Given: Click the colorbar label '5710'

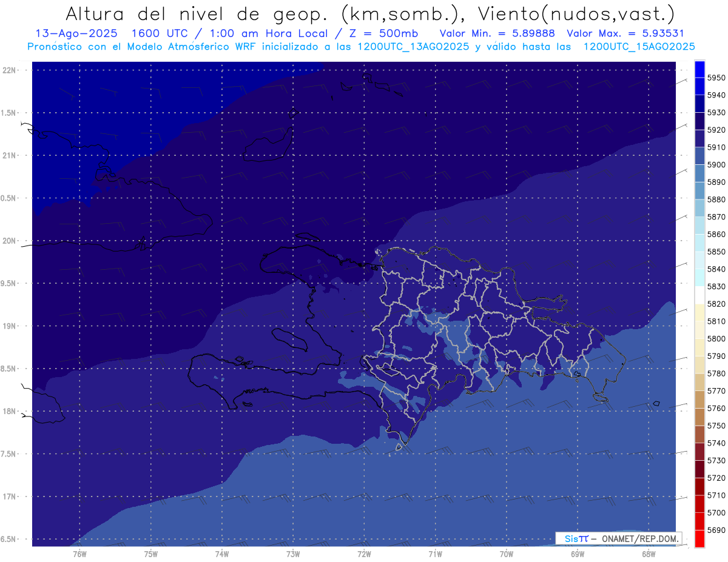Looking at the screenshot, I should [716, 495].
